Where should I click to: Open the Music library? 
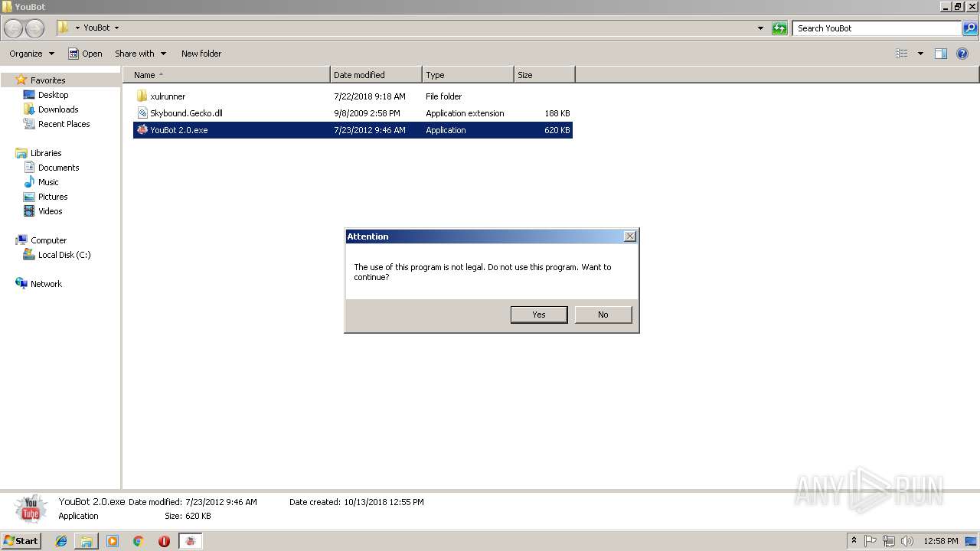point(48,182)
